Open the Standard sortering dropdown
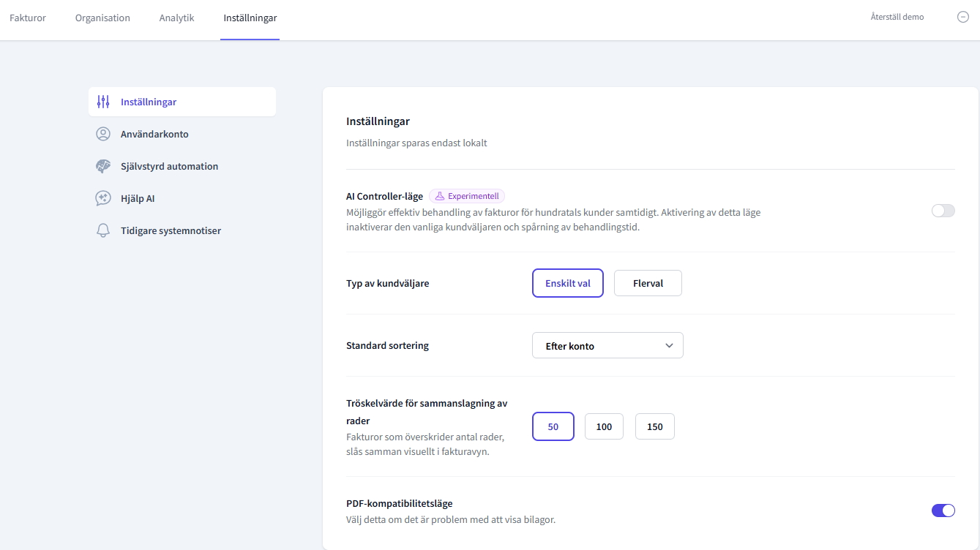980x550 pixels. tap(607, 345)
